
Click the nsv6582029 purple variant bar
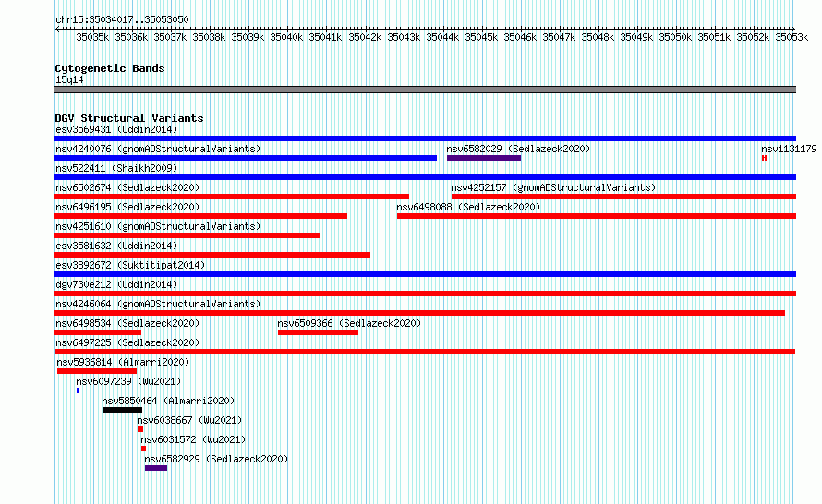click(x=484, y=158)
